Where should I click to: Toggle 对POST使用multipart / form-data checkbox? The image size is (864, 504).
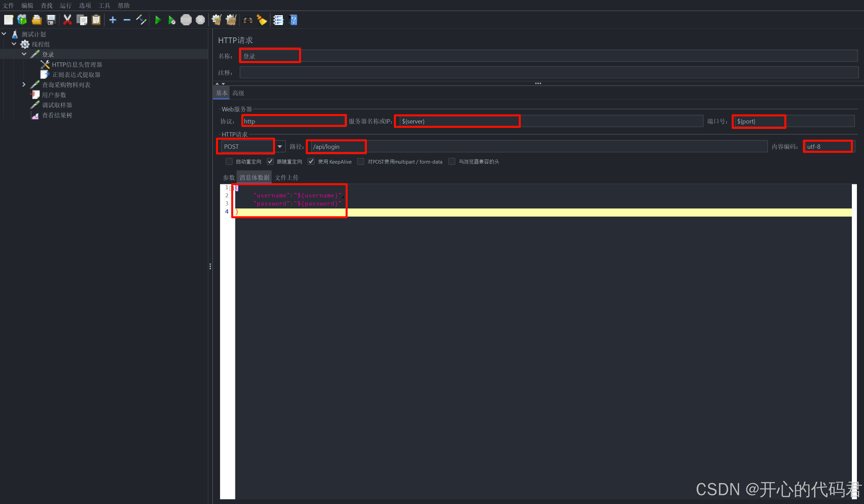(361, 161)
